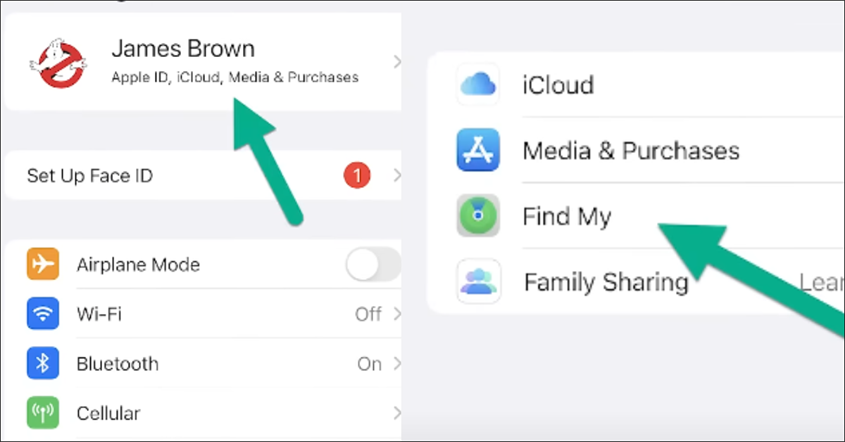The image size is (845, 442).
Task: Tap the Media & Purchases App Store icon
Action: pos(478,150)
